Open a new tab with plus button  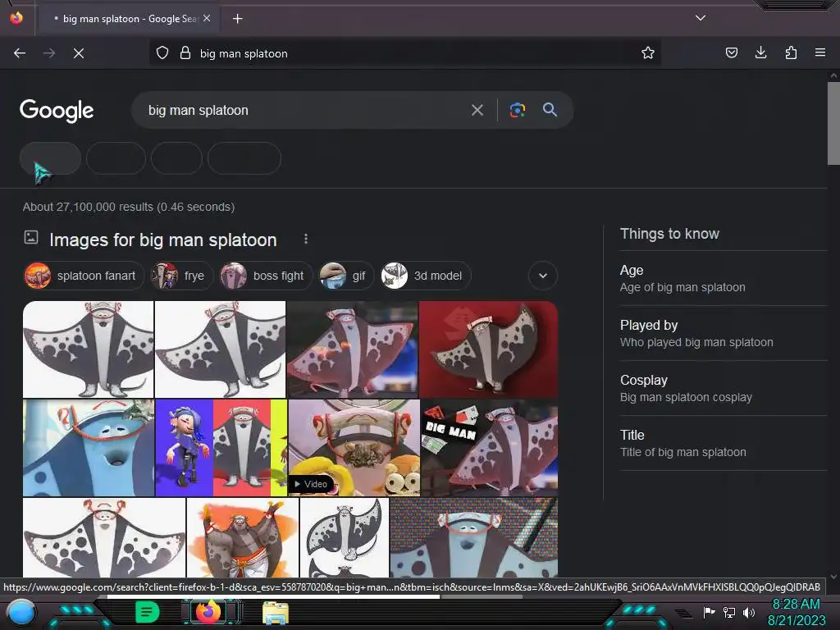coord(237,19)
